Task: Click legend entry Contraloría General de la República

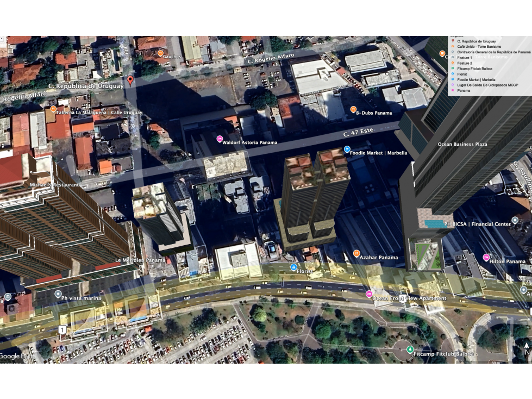Action: [x=493, y=52]
